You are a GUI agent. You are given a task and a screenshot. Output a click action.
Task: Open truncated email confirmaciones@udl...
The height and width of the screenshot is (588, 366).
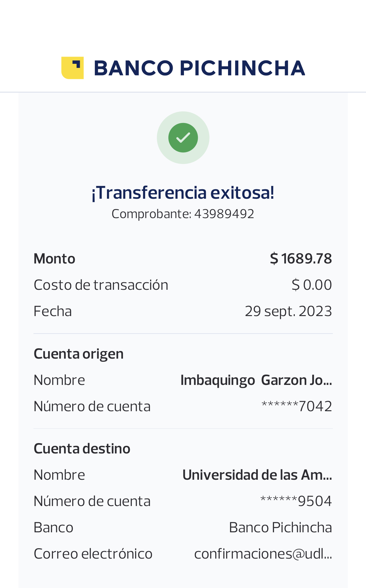pyautogui.click(x=263, y=554)
